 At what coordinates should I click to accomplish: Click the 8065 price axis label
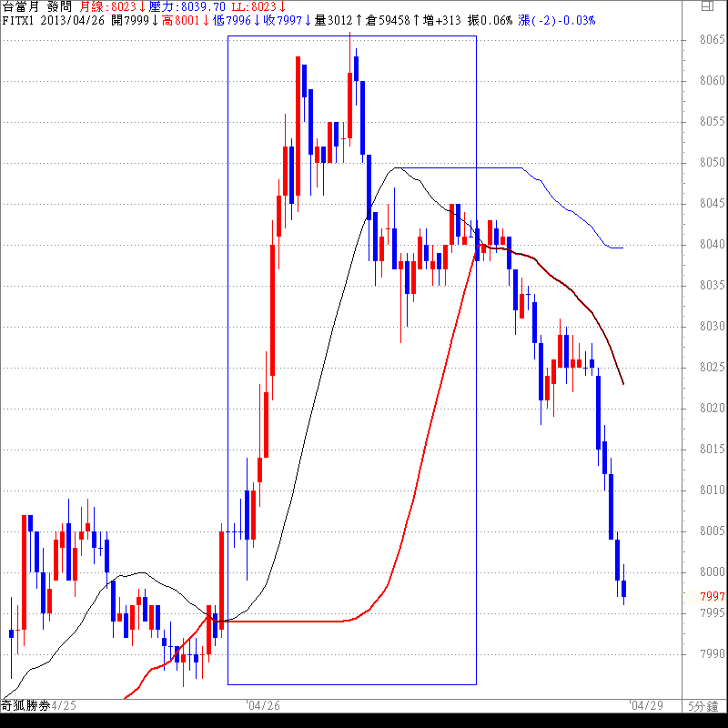tap(712, 40)
